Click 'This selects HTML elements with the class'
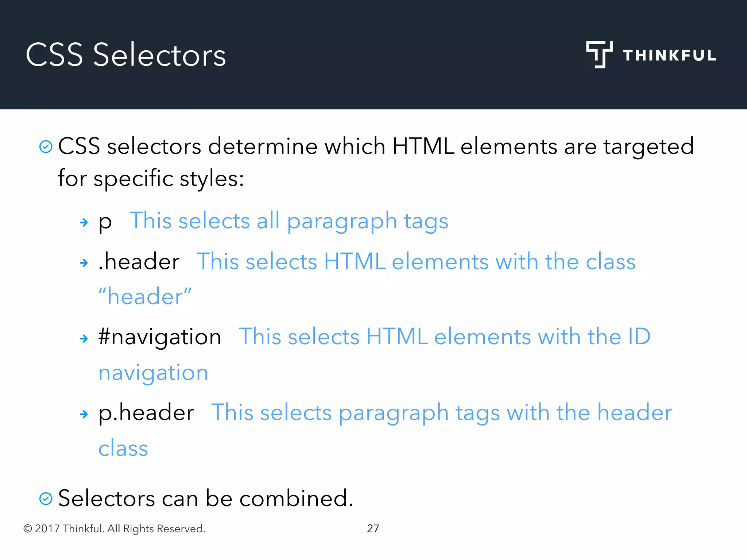 pyautogui.click(x=416, y=261)
